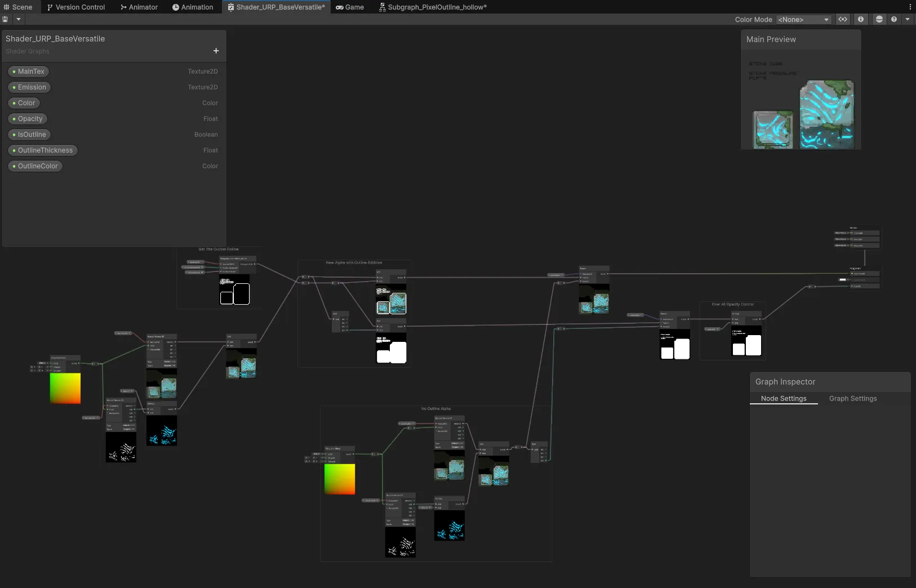Click the Main Preview shader thumbnail
916x588 pixels.
point(826,114)
